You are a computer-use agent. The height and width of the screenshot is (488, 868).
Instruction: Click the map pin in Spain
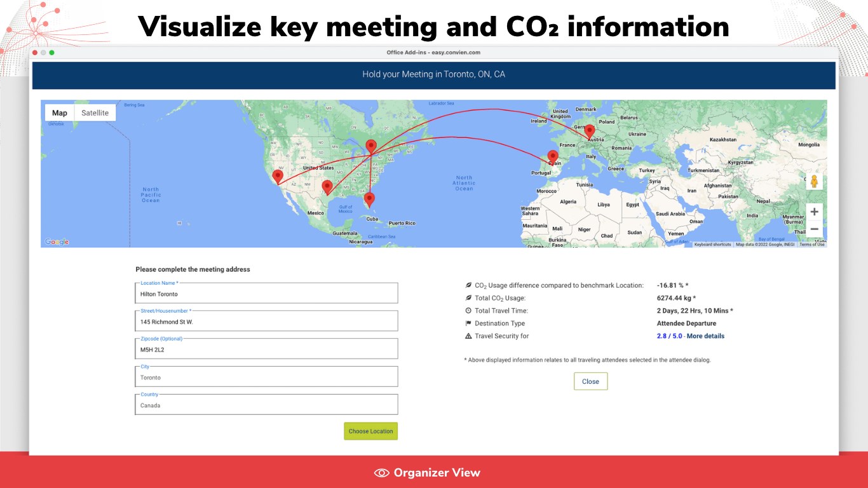click(x=553, y=157)
